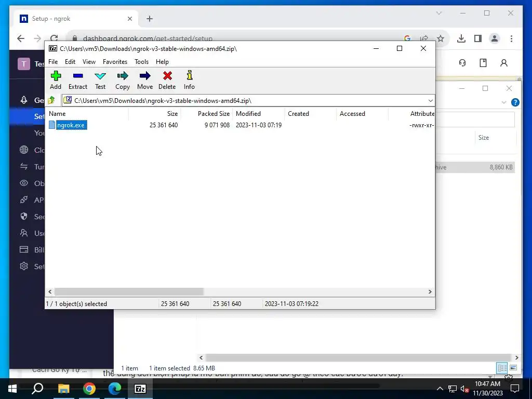Sort by the Created column header
This screenshot has height=399, width=532.
[310, 114]
